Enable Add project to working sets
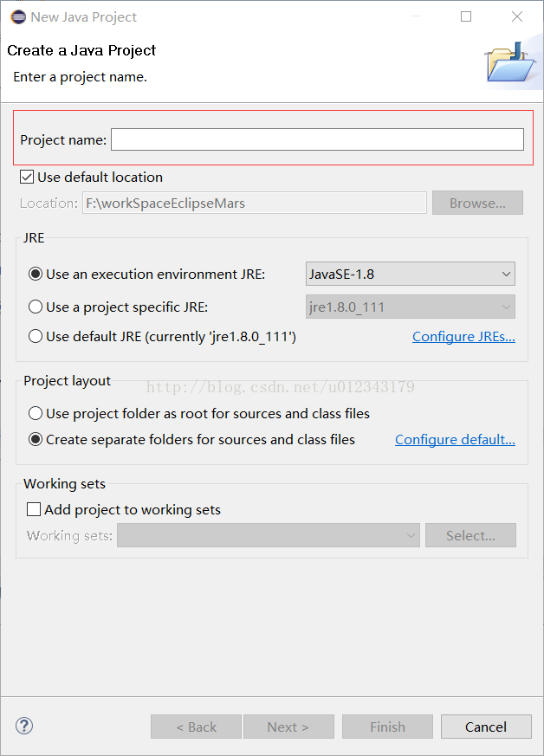This screenshot has height=756, width=544. 34,509
